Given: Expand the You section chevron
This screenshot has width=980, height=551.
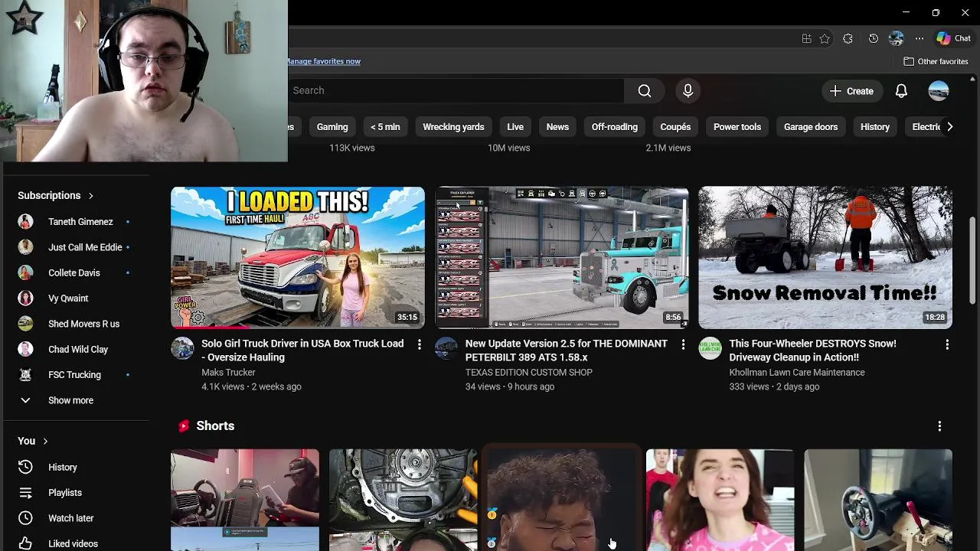Looking at the screenshot, I should pyautogui.click(x=45, y=441).
